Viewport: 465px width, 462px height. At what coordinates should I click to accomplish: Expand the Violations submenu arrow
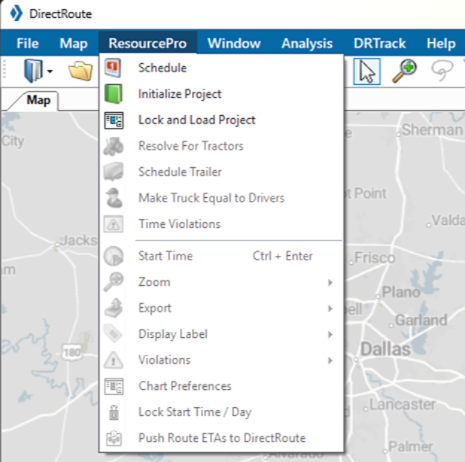(330, 360)
